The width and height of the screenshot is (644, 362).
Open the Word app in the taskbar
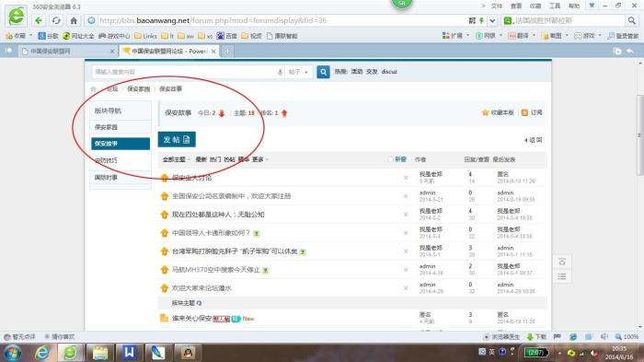[x=129, y=353]
